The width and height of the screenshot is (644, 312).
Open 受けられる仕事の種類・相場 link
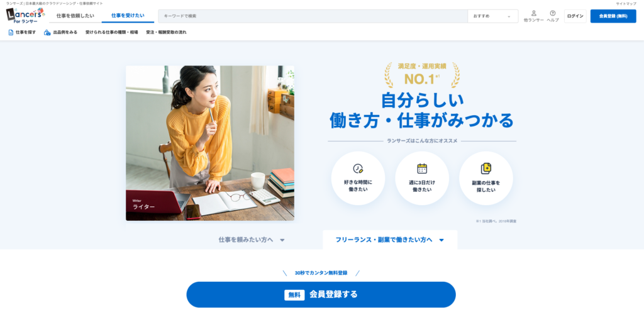(x=112, y=32)
